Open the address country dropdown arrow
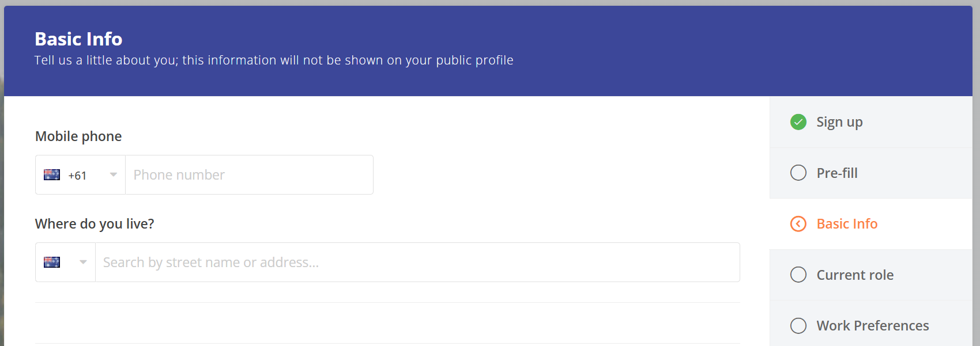 point(83,263)
